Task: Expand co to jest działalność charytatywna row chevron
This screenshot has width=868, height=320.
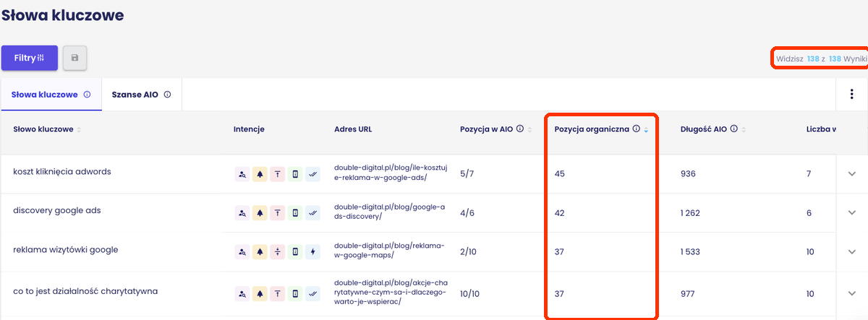Action: pos(851,294)
